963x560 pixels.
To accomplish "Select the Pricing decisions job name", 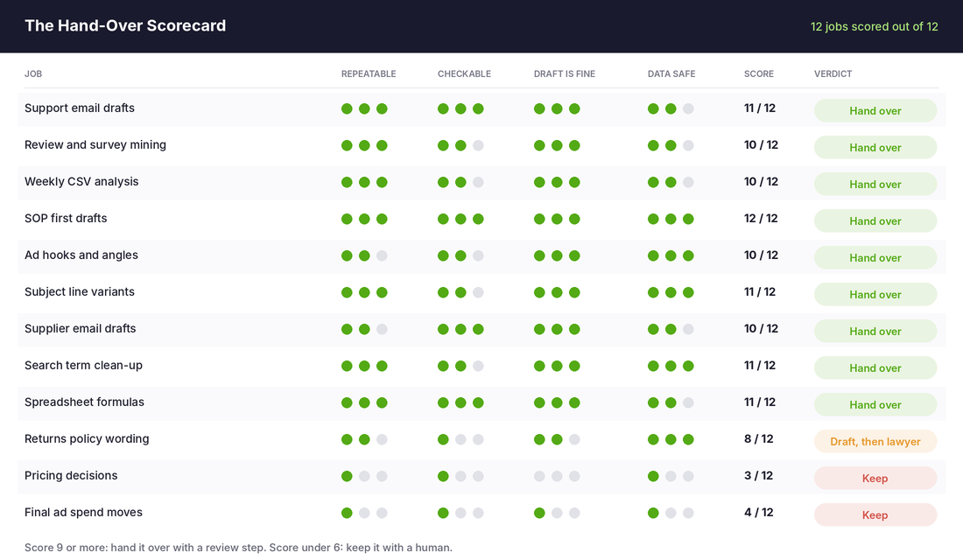I will [71, 476].
